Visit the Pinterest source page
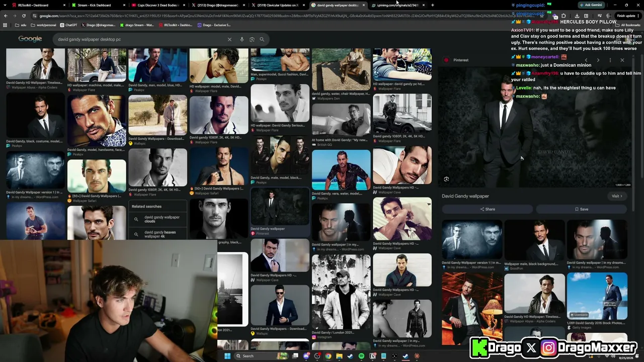 click(617, 196)
